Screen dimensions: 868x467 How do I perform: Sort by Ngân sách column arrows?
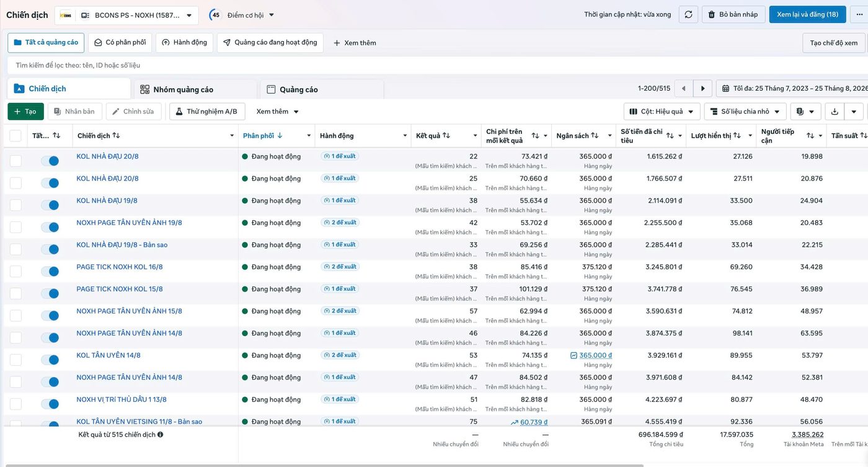pyautogui.click(x=595, y=136)
